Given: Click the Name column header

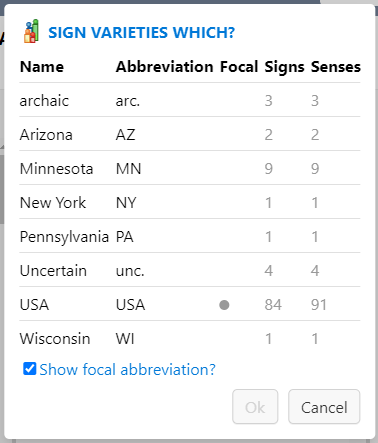Looking at the screenshot, I should pos(42,67).
